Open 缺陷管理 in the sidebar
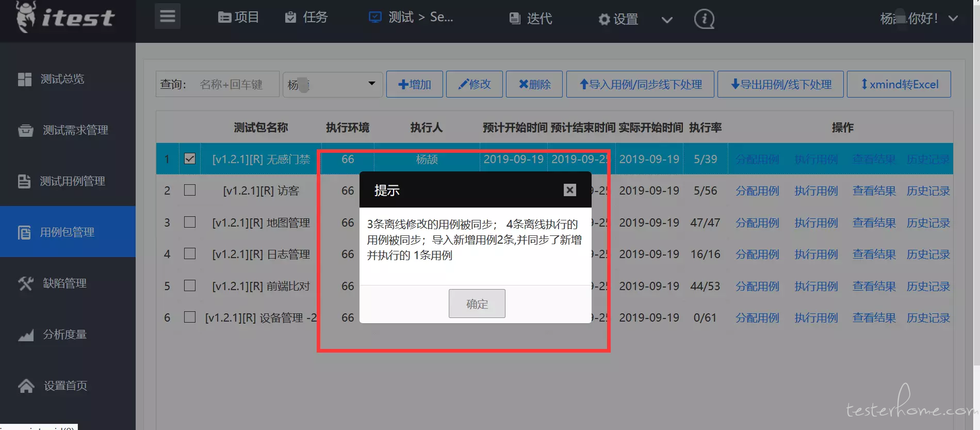 68,283
